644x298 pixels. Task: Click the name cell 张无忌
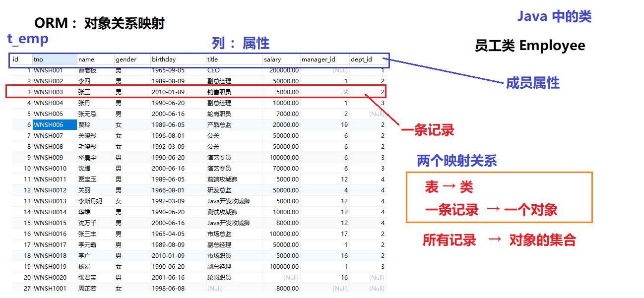(95, 114)
